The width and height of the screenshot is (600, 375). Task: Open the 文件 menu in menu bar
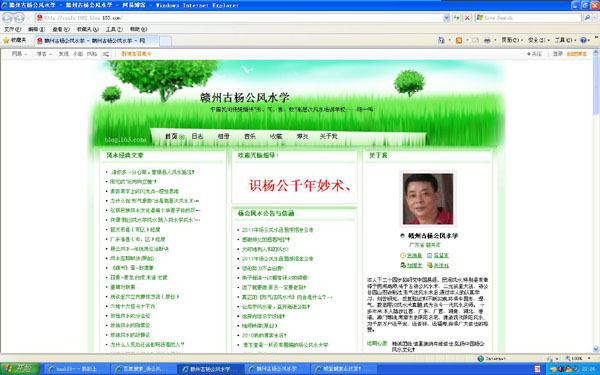click(12, 29)
